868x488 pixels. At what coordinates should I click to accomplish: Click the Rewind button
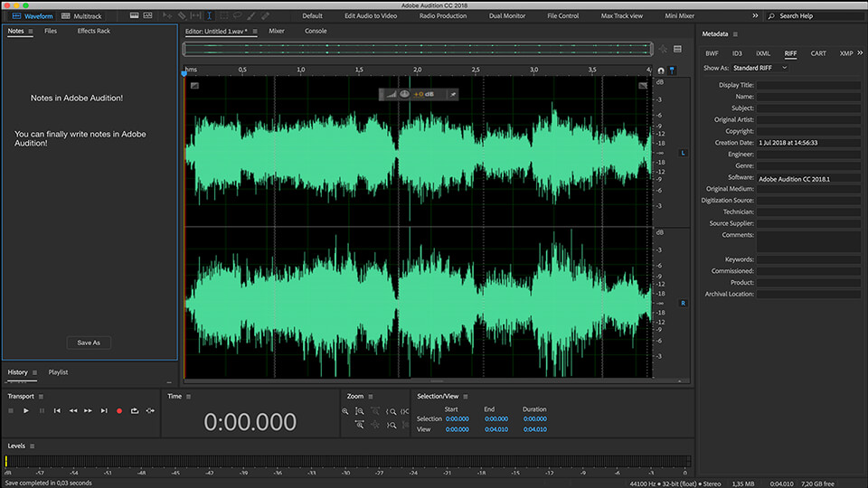click(72, 411)
